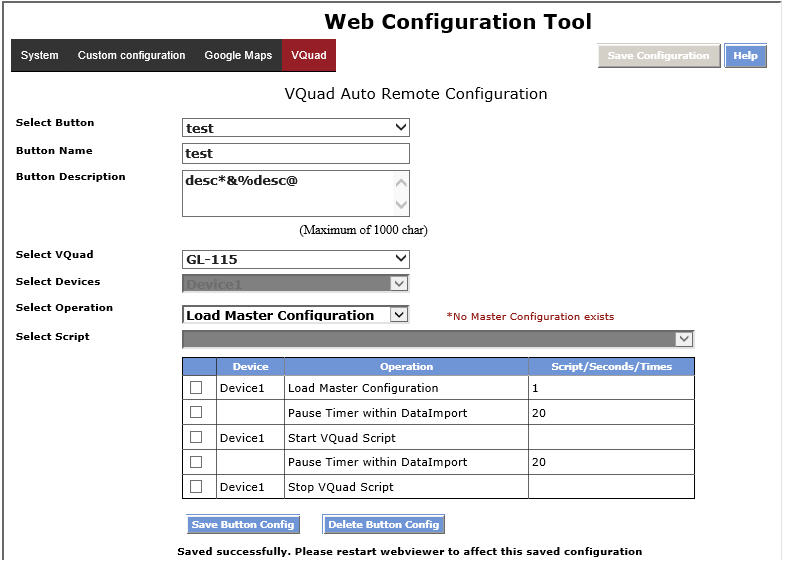Image resolution: width=787 pixels, height=562 pixels.
Task: Click the Script/Seconds/Times column header
Action: pyautogui.click(x=611, y=367)
